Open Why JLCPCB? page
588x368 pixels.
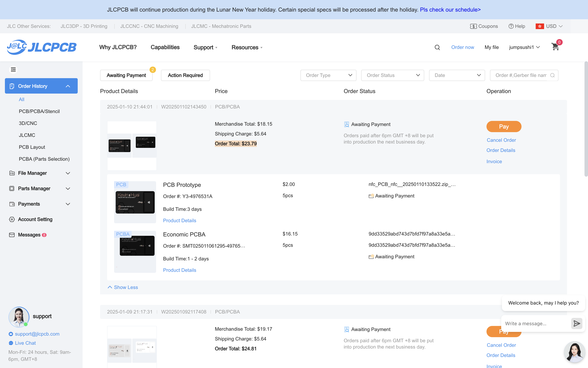(x=118, y=47)
